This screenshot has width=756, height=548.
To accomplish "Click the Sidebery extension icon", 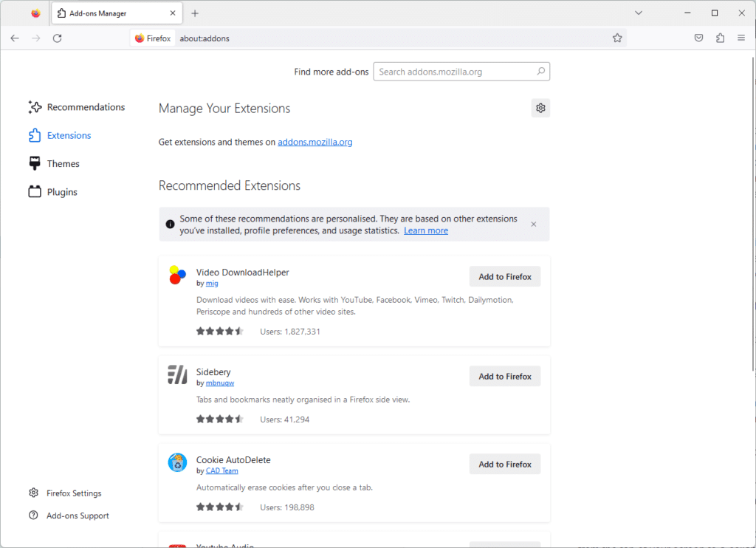I will pos(177,375).
